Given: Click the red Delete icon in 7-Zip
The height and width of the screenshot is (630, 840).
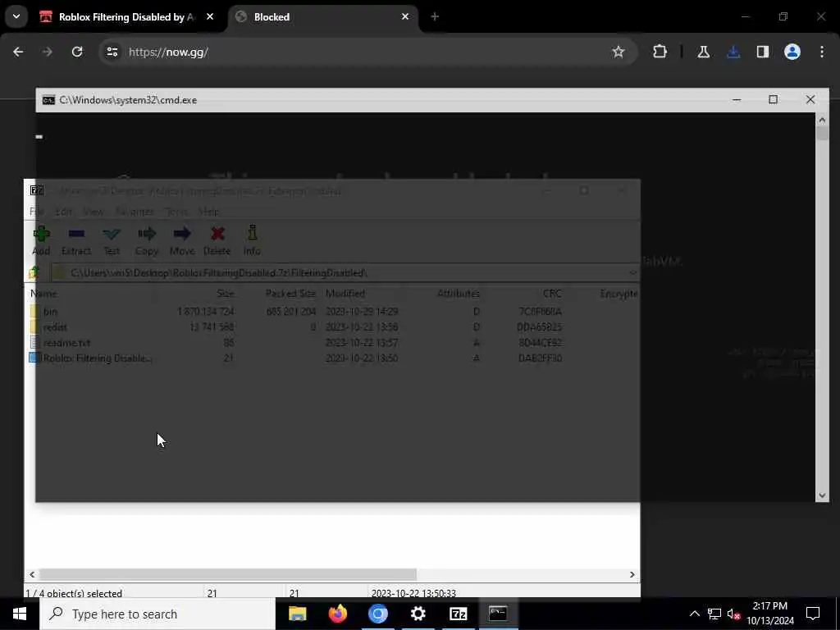Looking at the screenshot, I should [217, 240].
